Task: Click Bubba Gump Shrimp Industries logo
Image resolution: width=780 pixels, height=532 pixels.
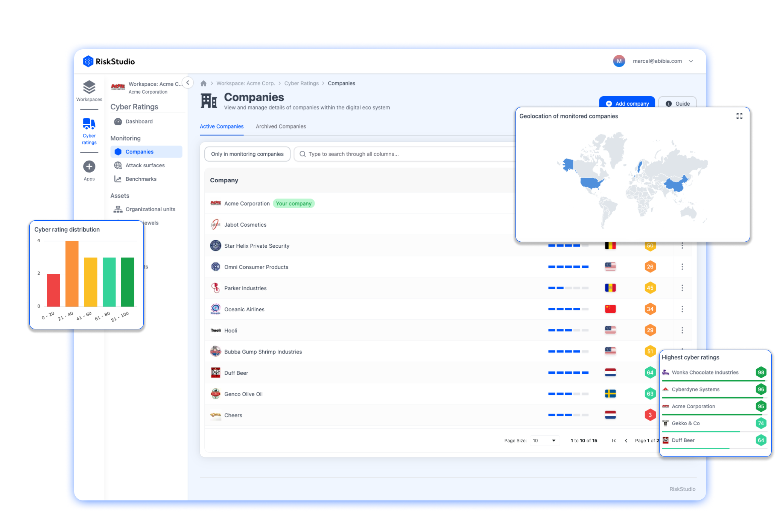Action: [x=216, y=352]
